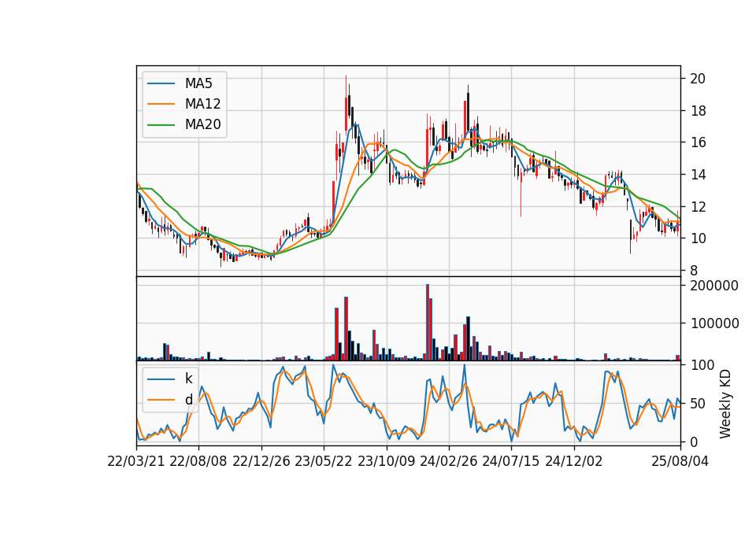Click the volume axis value 200000

[714, 286]
